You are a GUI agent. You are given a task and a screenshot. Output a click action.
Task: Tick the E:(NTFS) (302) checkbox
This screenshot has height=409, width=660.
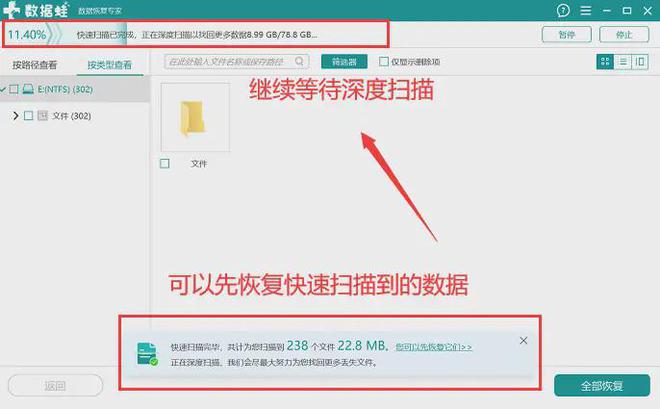14,89
